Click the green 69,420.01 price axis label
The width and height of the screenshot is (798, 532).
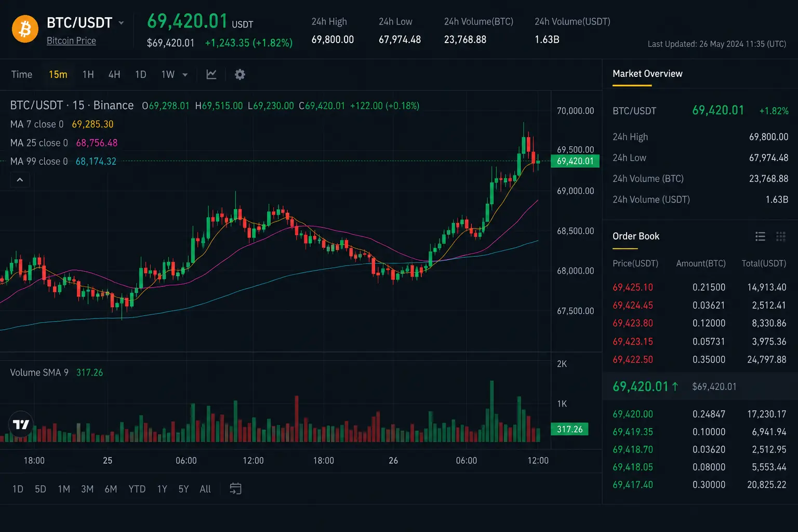pyautogui.click(x=575, y=161)
